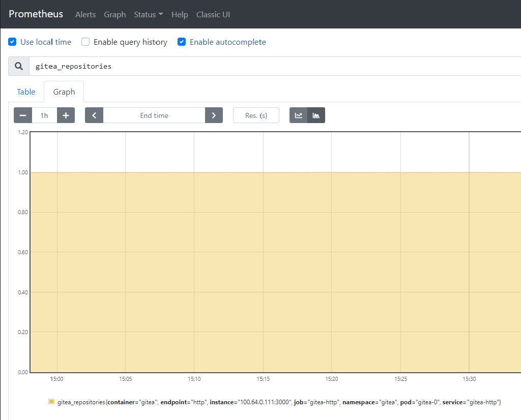The image size is (521, 420).
Task: Switch to the Classic UI
Action: coord(213,15)
